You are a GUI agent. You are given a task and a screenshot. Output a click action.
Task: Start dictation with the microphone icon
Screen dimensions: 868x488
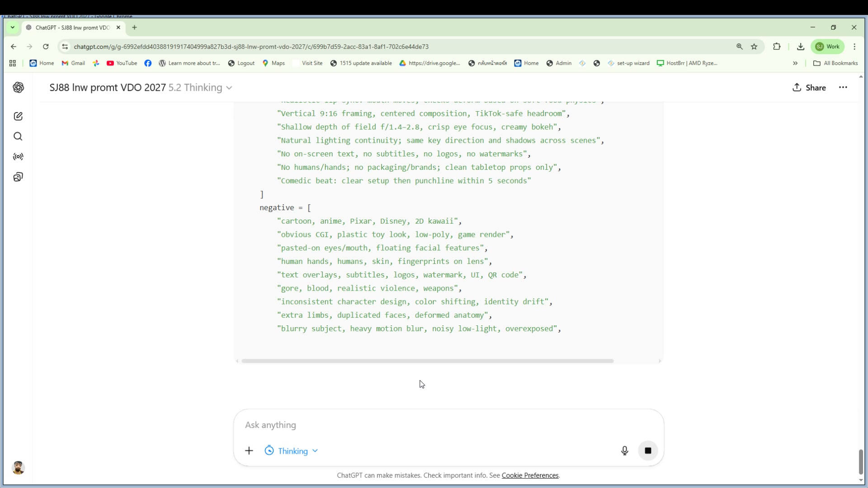(x=624, y=450)
